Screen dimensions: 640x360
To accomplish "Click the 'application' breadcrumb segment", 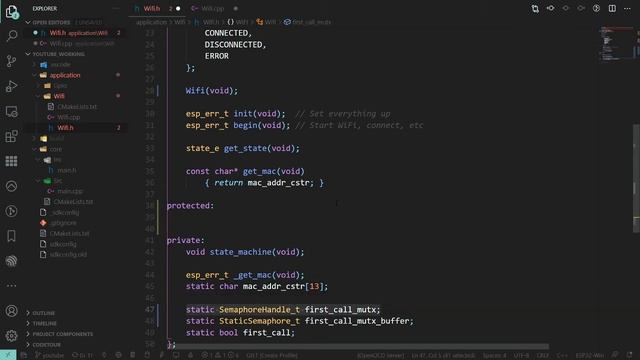I will tap(151, 22).
